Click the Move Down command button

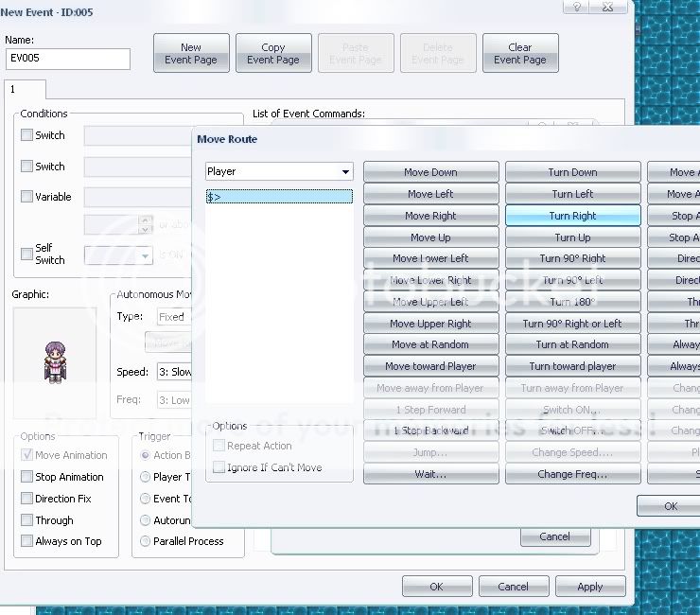pyautogui.click(x=430, y=172)
